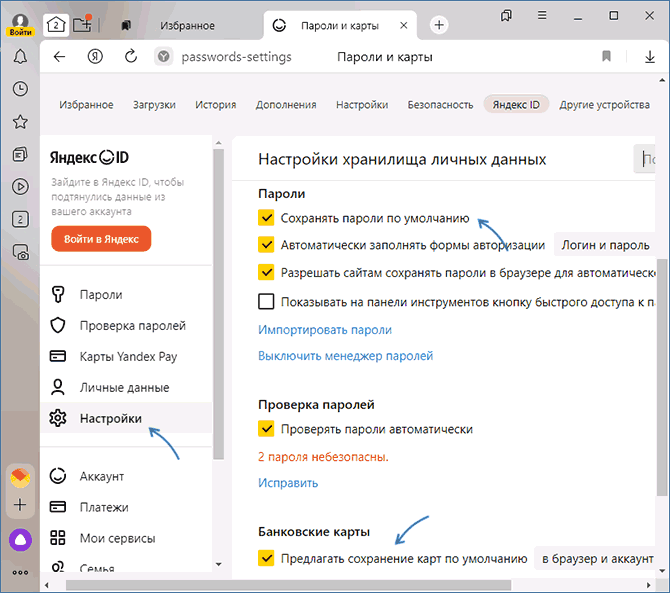
Task: Open Аккаунт in the left menu
Action: (x=126, y=476)
